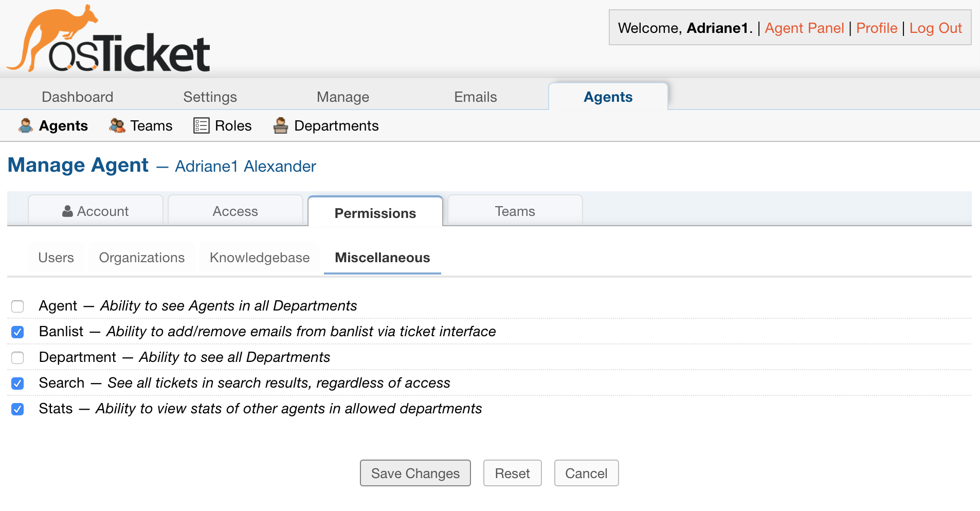Uncheck the Banlist permission
Image resolution: width=980 pixels, height=511 pixels.
pyautogui.click(x=17, y=332)
